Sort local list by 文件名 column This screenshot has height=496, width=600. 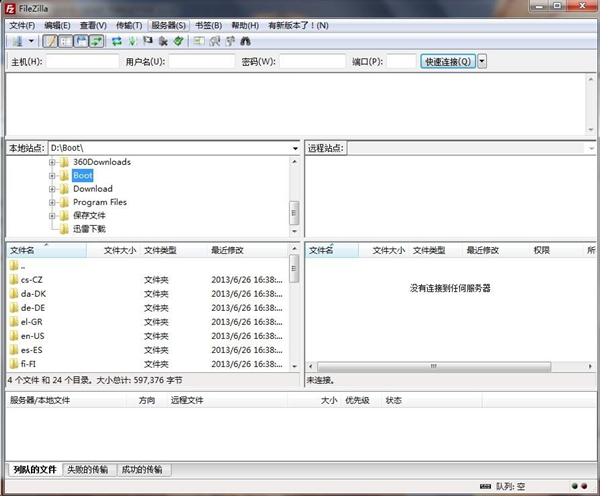46,250
